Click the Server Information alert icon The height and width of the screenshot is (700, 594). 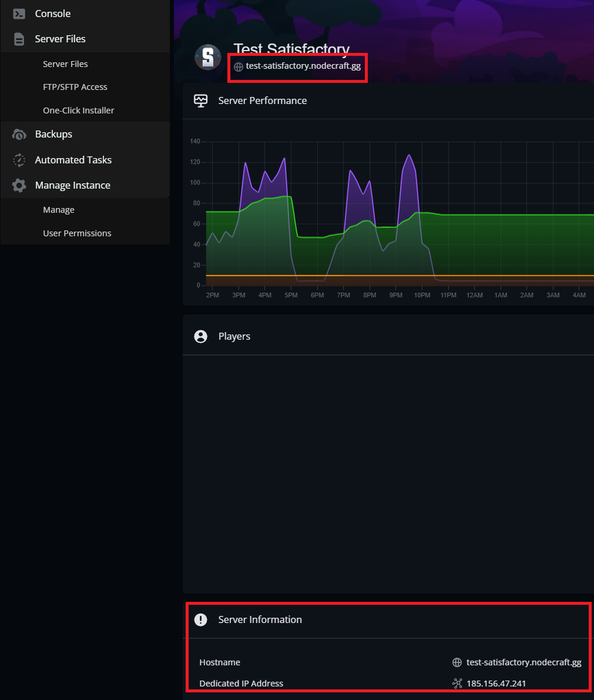[200, 620]
